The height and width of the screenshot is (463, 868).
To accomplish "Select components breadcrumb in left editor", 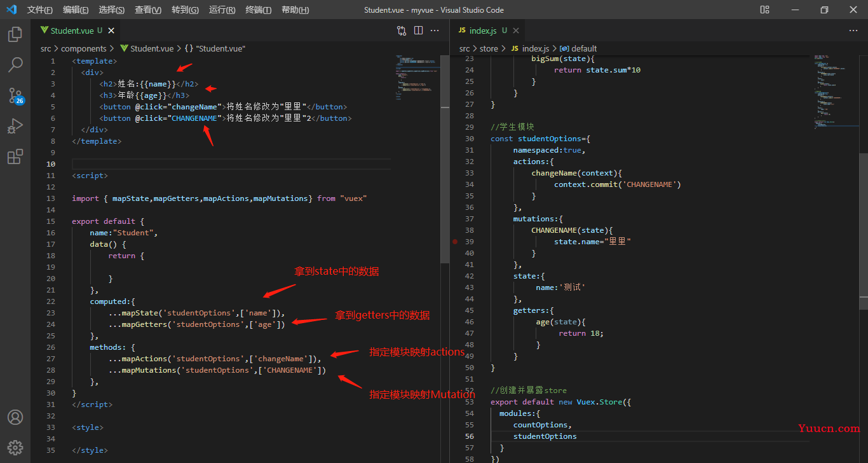I will [84, 48].
